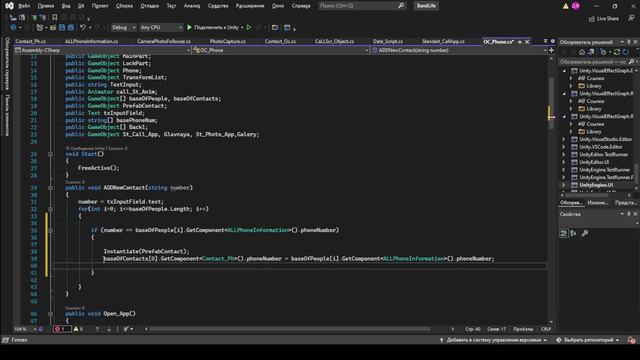Toggle pin on OC_Phone.cs tab
The image size is (640, 360).
coord(520,42)
